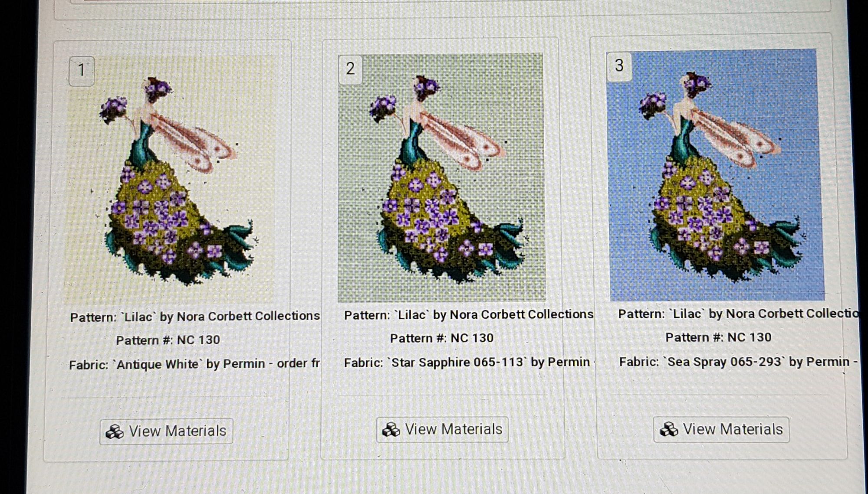
Task: Open the Lilac preview on Star Sapphire fabric
Action: tap(441, 177)
